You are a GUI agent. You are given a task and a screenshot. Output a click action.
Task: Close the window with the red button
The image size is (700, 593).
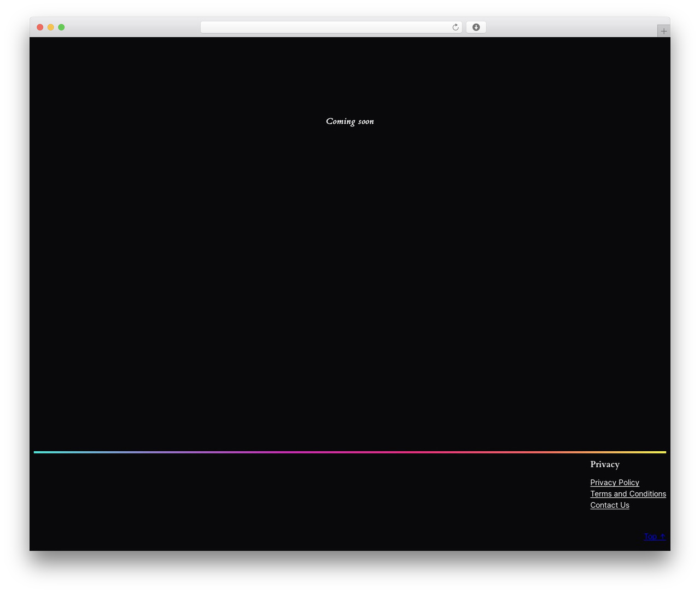[x=40, y=27]
